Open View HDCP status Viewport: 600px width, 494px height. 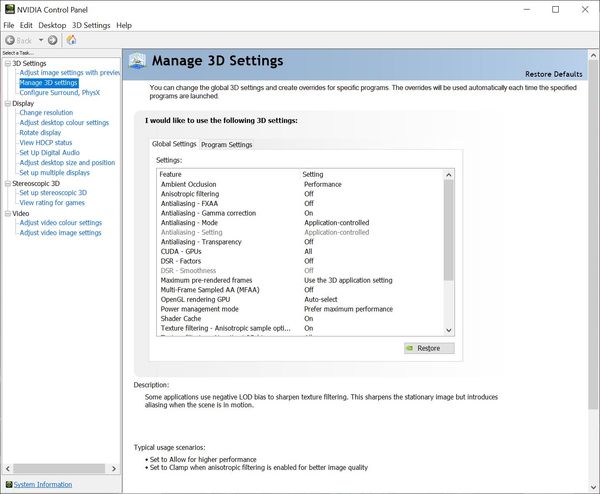(x=46, y=142)
